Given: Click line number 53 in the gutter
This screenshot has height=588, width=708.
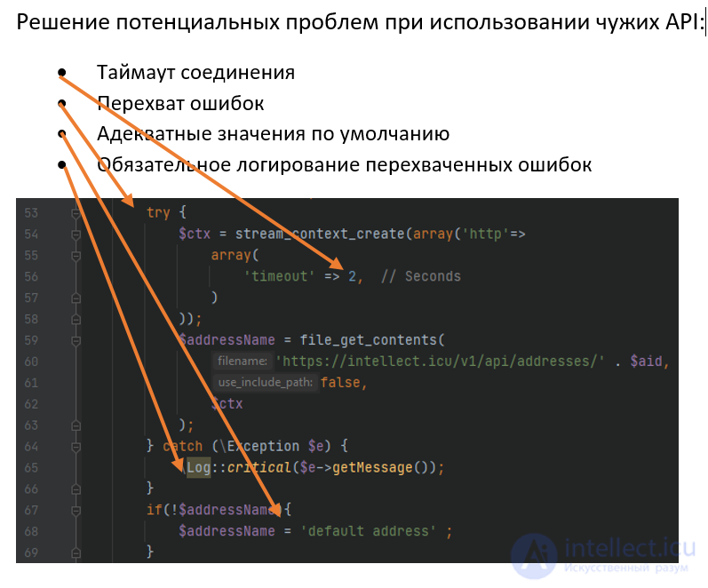Looking at the screenshot, I should [x=31, y=212].
